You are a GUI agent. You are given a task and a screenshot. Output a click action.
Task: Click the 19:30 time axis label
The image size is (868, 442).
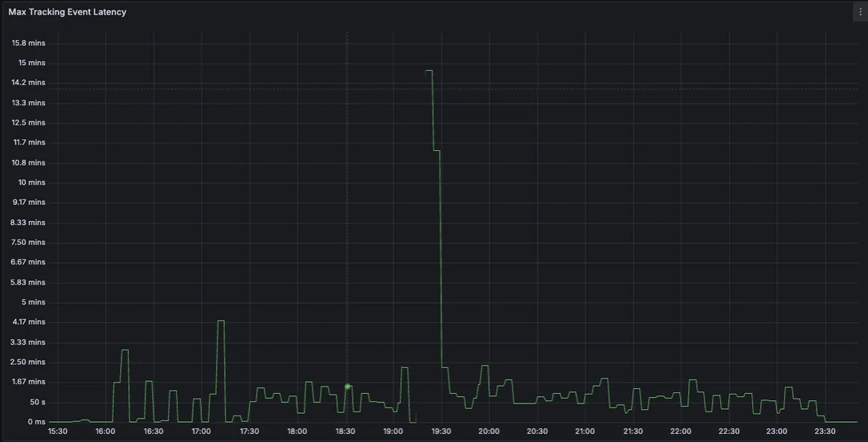pyautogui.click(x=441, y=432)
